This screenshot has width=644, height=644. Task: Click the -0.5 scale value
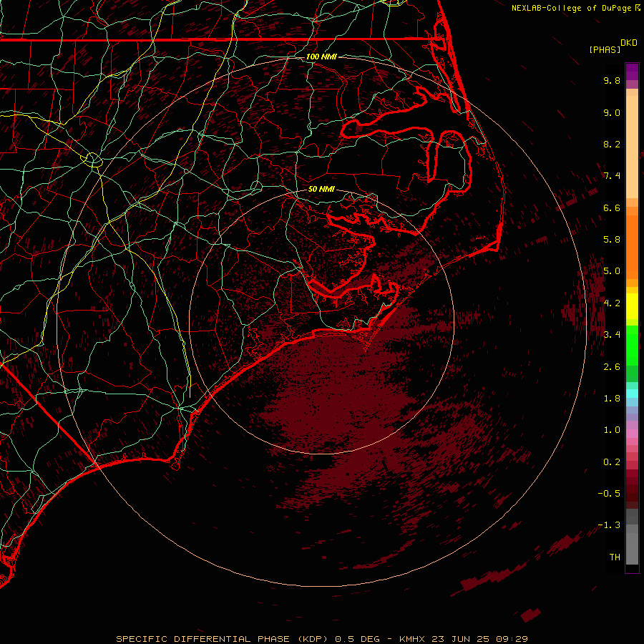pos(609,494)
